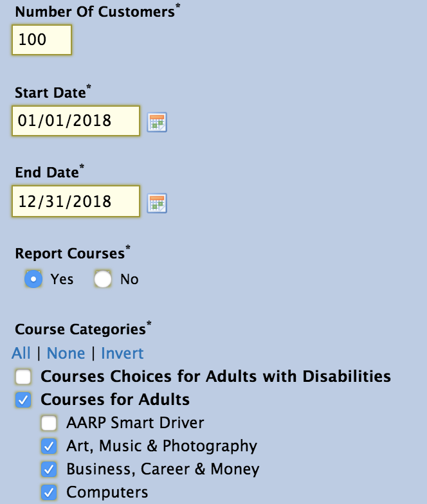The height and width of the screenshot is (504, 427).
Task: Select No for Report Courses
Action: point(103,279)
